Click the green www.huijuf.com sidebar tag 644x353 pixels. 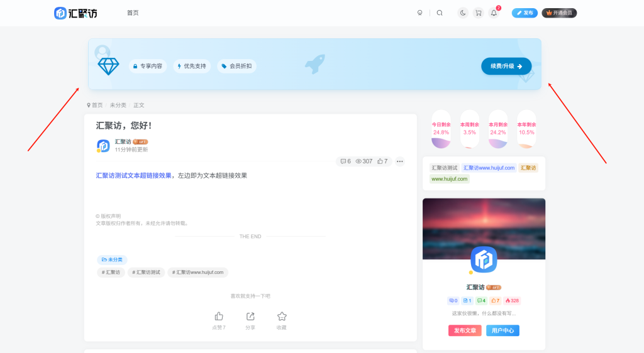pos(449,179)
